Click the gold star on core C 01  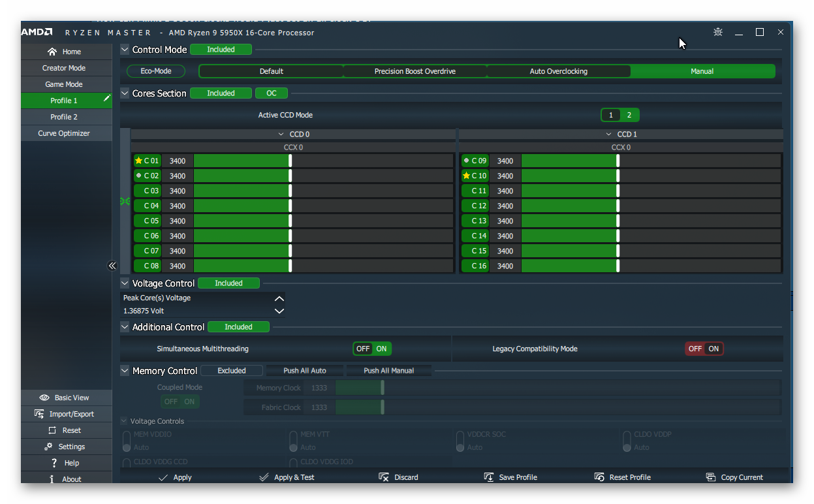[138, 161]
